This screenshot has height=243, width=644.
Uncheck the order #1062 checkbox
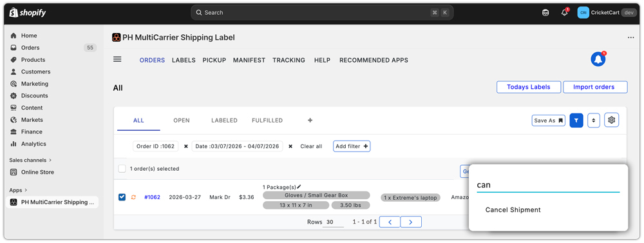[122, 197]
